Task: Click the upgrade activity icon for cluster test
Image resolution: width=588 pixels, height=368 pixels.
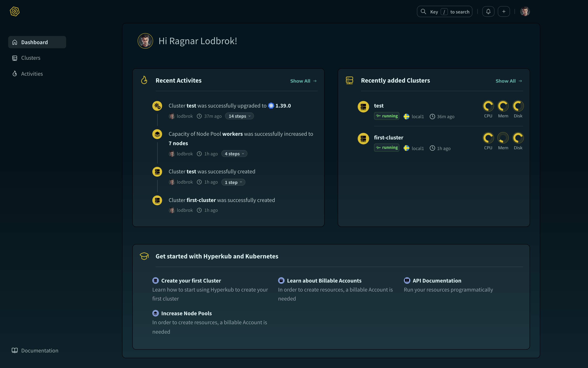Action: pyautogui.click(x=157, y=106)
